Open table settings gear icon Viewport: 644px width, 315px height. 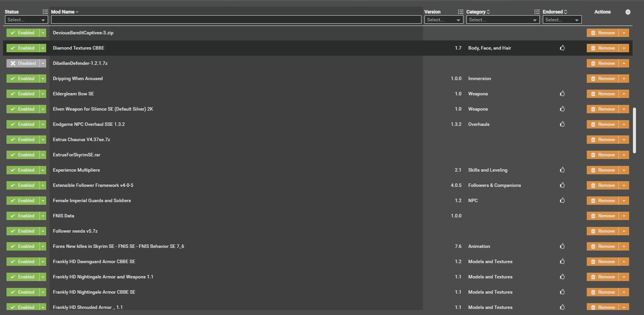628,12
